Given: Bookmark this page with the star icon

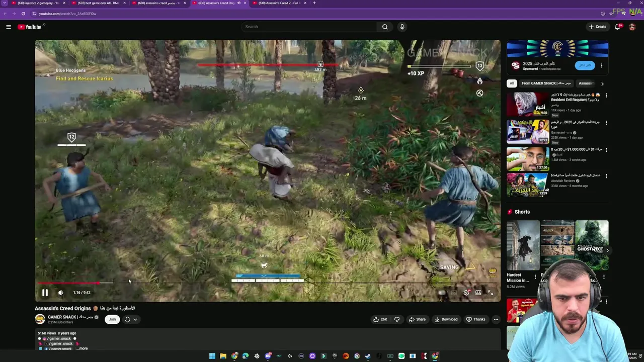Looking at the screenshot, I should click(611, 14).
